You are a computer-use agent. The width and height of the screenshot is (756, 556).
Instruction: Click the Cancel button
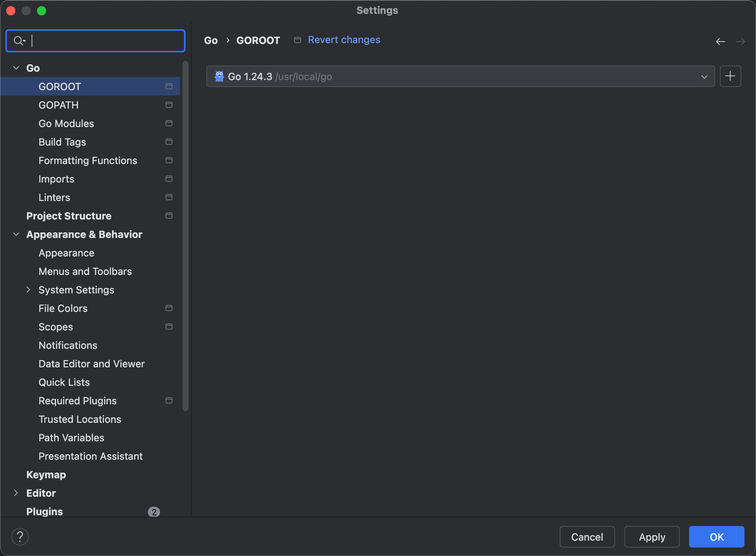point(587,537)
